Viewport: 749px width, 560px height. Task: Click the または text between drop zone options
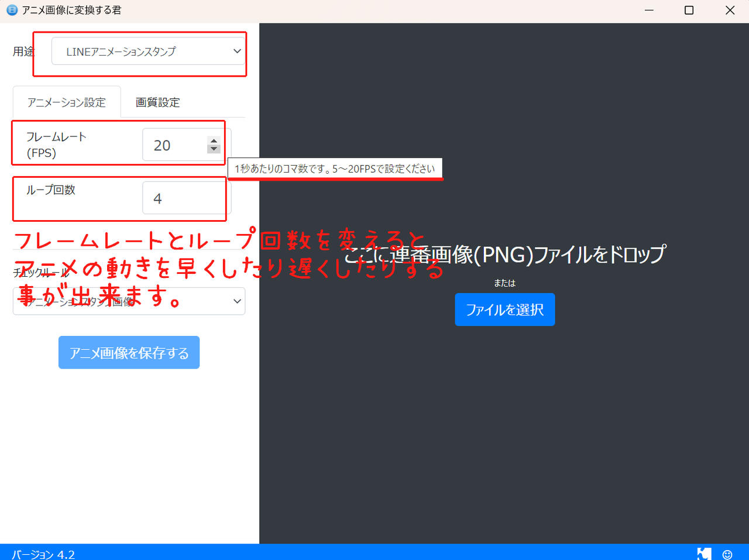pyautogui.click(x=504, y=283)
